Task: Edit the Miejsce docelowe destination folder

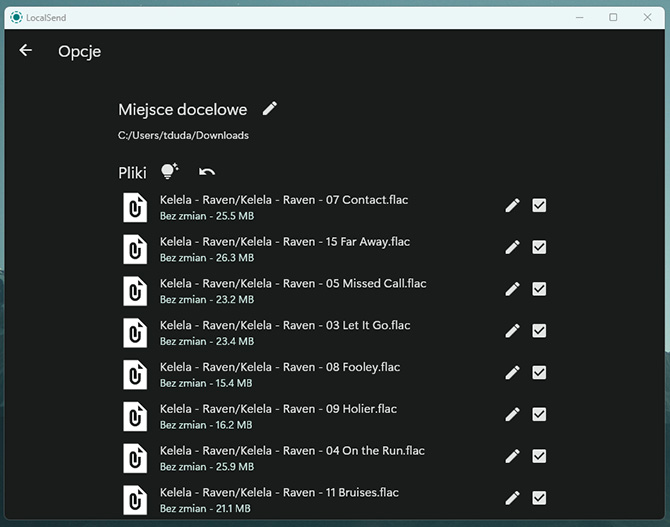Action: pyautogui.click(x=270, y=109)
